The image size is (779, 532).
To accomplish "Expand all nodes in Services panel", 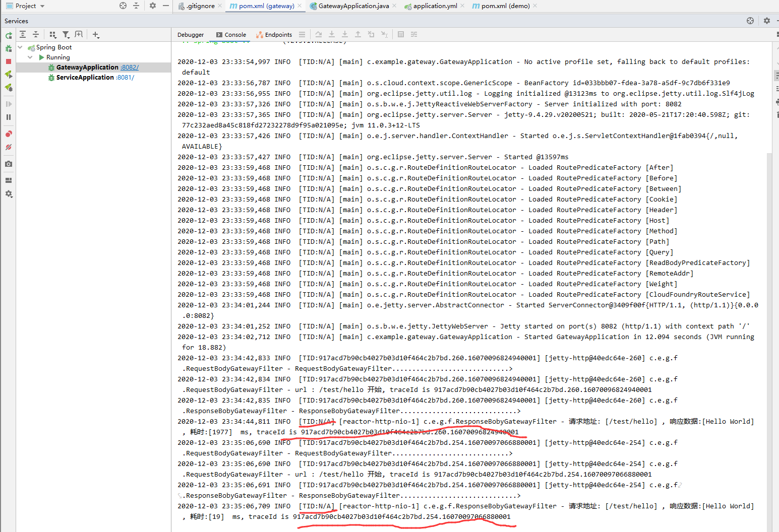I will click(x=23, y=34).
